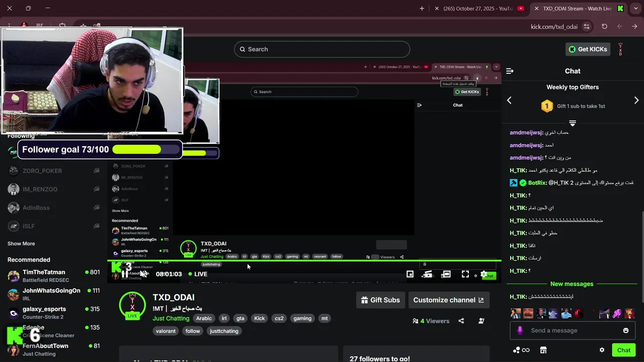This screenshot has width=644, height=362.
Task: Pause the live stream player
Action: 125,274
